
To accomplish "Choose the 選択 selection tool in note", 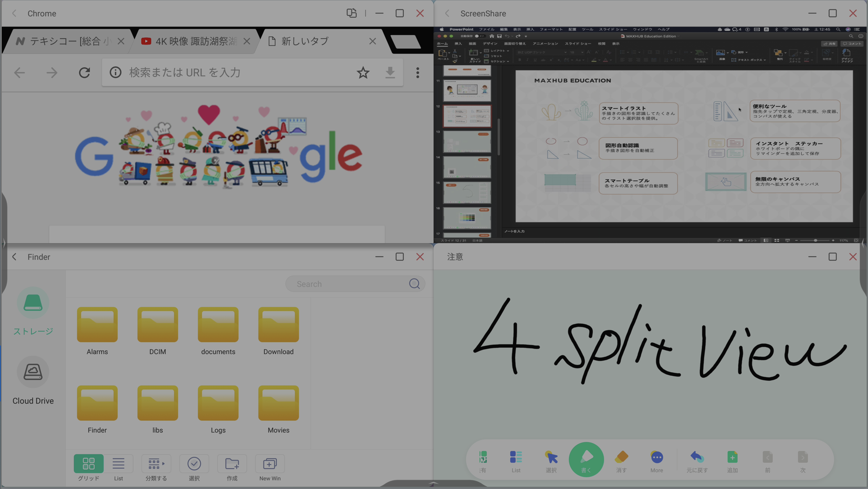I will 551,461.
